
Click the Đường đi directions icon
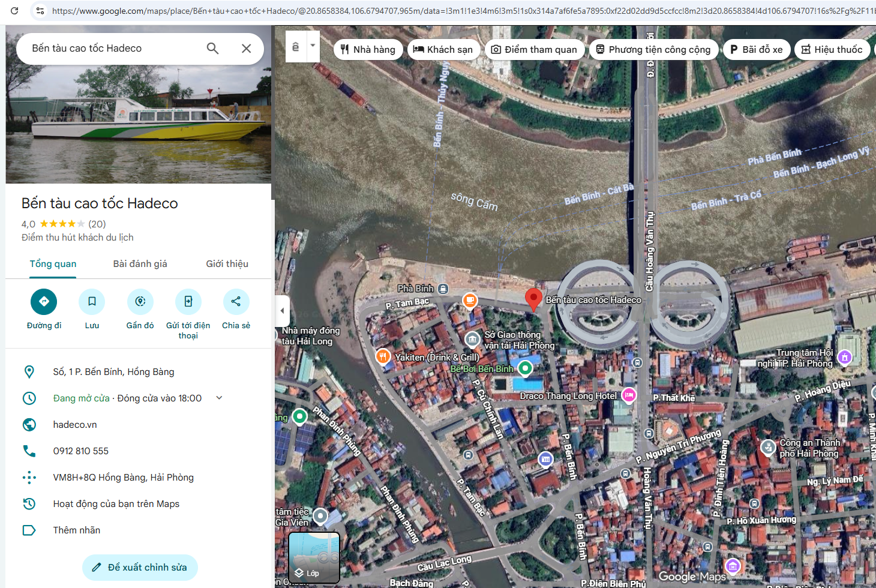[x=44, y=301]
